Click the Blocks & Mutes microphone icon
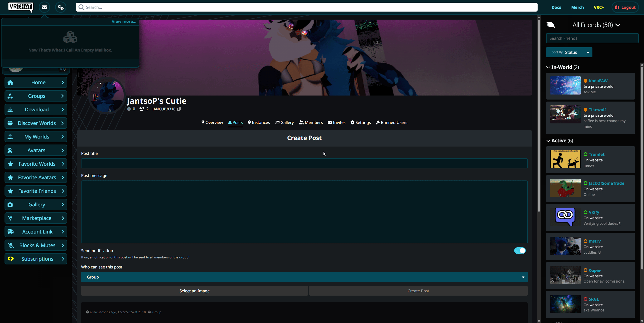The height and width of the screenshot is (323, 644). pyautogui.click(x=11, y=245)
